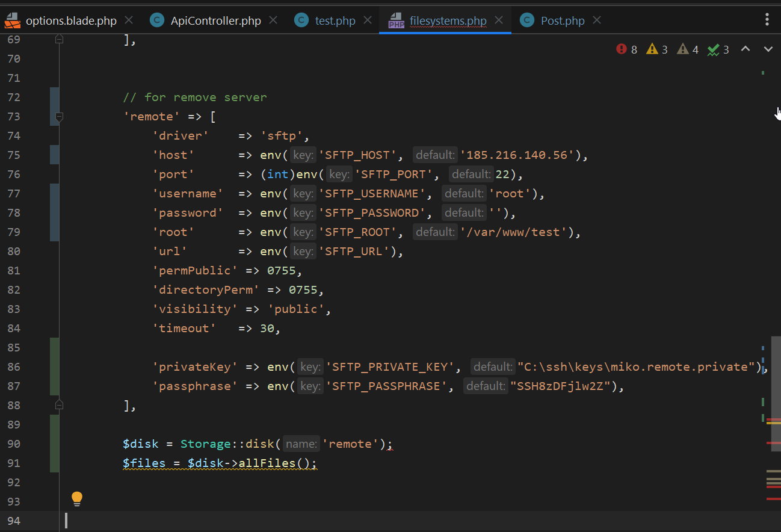Click the Storage class name on line 90

[206, 444]
